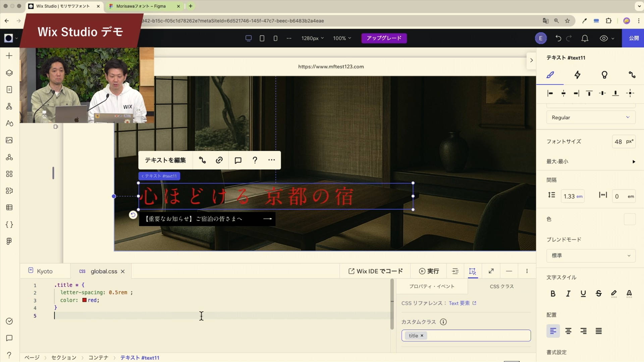
Task: Open the Wix Studio logo menu
Action: click(x=11, y=38)
